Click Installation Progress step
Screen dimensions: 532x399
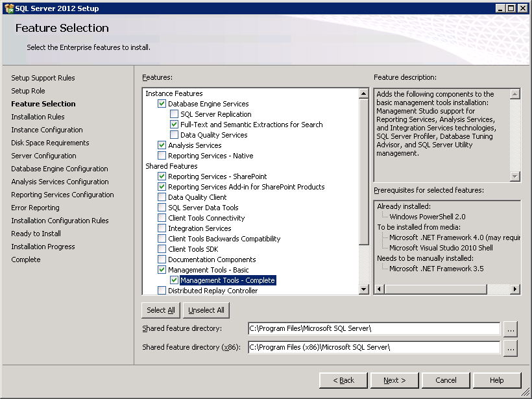[x=43, y=247]
